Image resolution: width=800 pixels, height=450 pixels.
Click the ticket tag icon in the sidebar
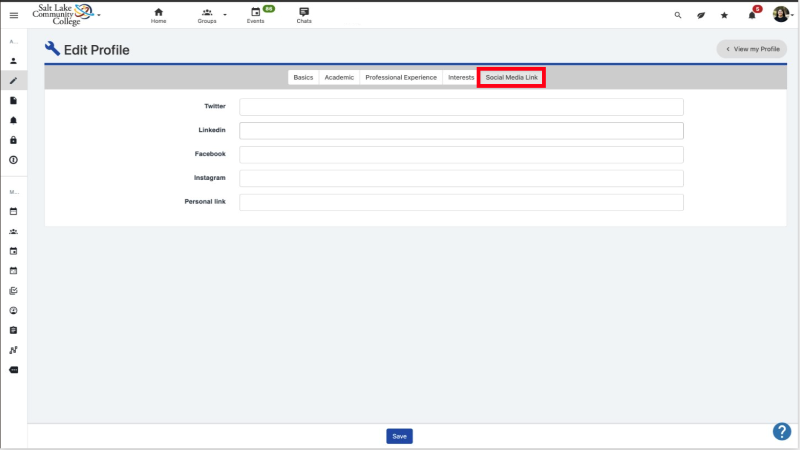tap(14, 370)
